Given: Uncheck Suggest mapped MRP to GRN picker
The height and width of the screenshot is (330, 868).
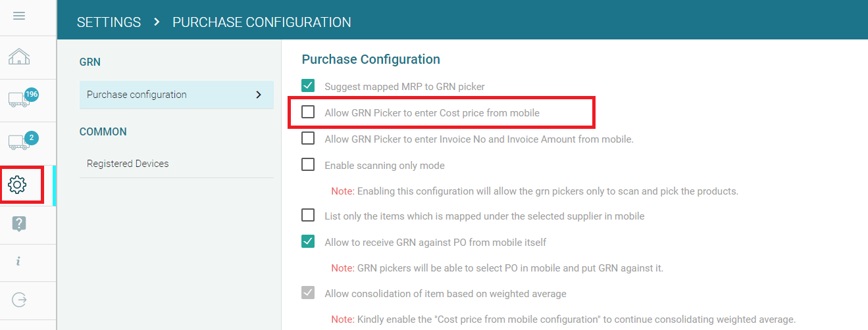Looking at the screenshot, I should coord(308,86).
